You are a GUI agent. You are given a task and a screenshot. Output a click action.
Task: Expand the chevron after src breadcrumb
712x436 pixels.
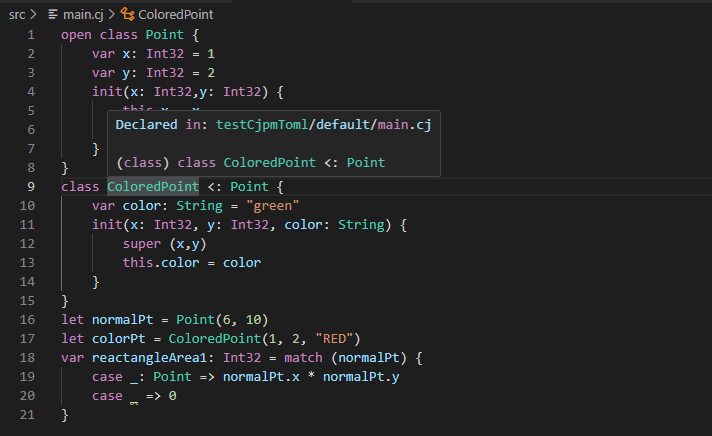coord(33,15)
